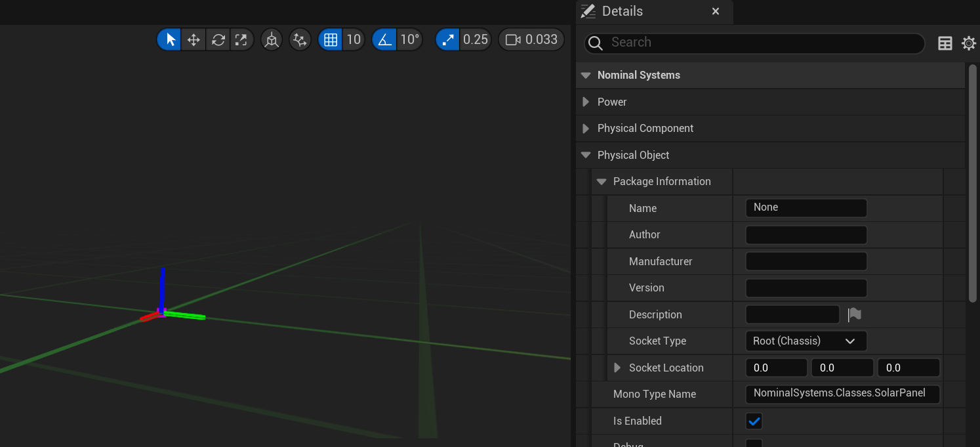The image size is (980, 447).
Task: Expand the Power section
Action: 586,102
